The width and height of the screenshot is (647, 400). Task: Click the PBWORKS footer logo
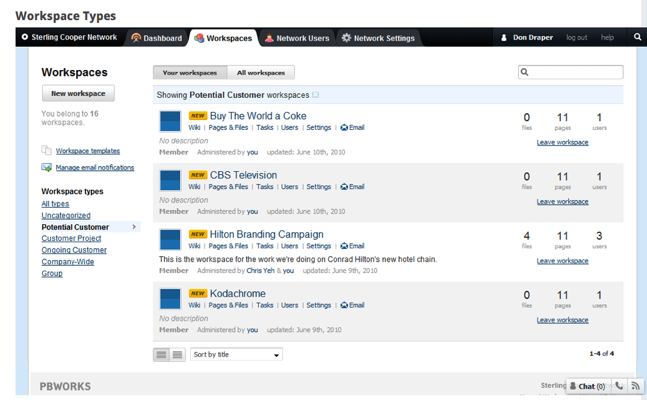click(65, 386)
